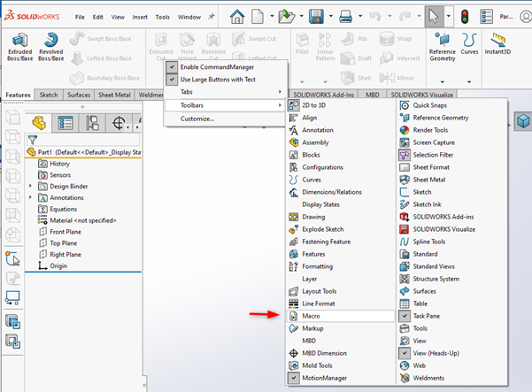Screen dimensions: 532x392
Task: Open the Tabs submenu
Action: coord(226,92)
